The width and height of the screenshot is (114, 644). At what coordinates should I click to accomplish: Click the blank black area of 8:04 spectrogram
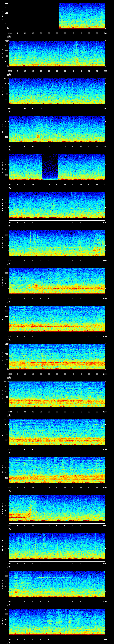coord(34,16)
